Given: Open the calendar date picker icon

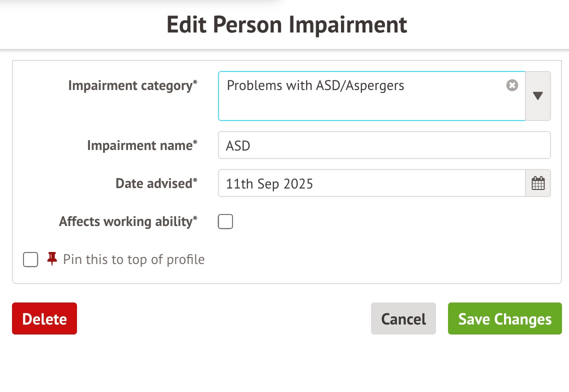Looking at the screenshot, I should tap(538, 183).
